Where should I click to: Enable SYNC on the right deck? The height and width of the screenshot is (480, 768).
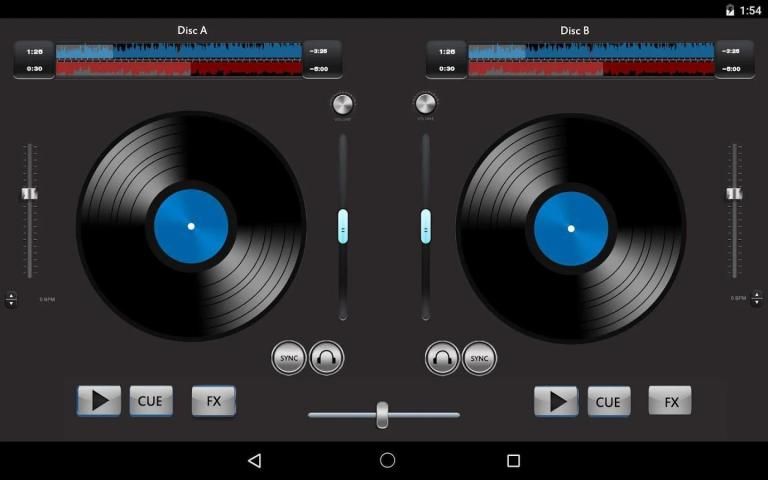(480, 358)
